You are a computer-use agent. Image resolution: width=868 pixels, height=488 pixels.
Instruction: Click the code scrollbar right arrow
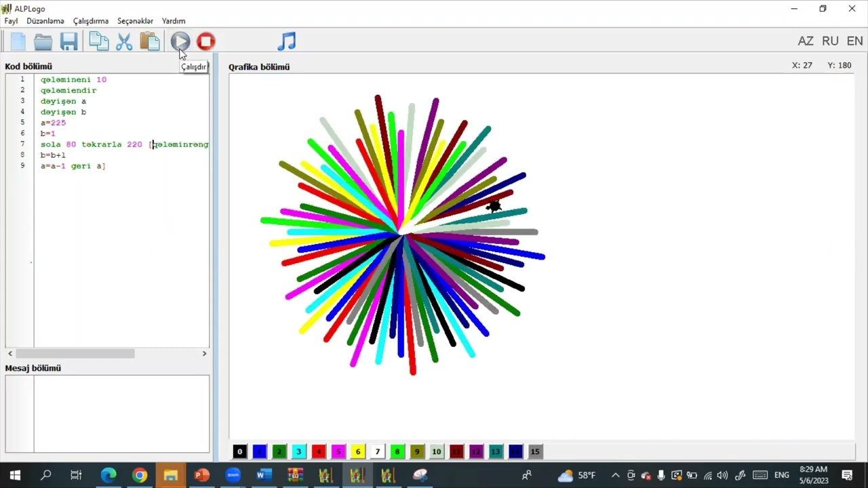pyautogui.click(x=204, y=353)
